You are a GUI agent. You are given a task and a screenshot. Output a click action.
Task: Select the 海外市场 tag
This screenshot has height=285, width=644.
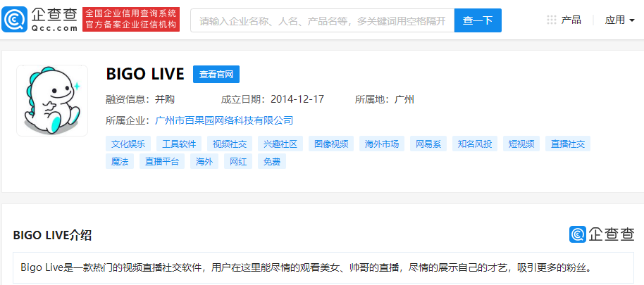coord(382,144)
